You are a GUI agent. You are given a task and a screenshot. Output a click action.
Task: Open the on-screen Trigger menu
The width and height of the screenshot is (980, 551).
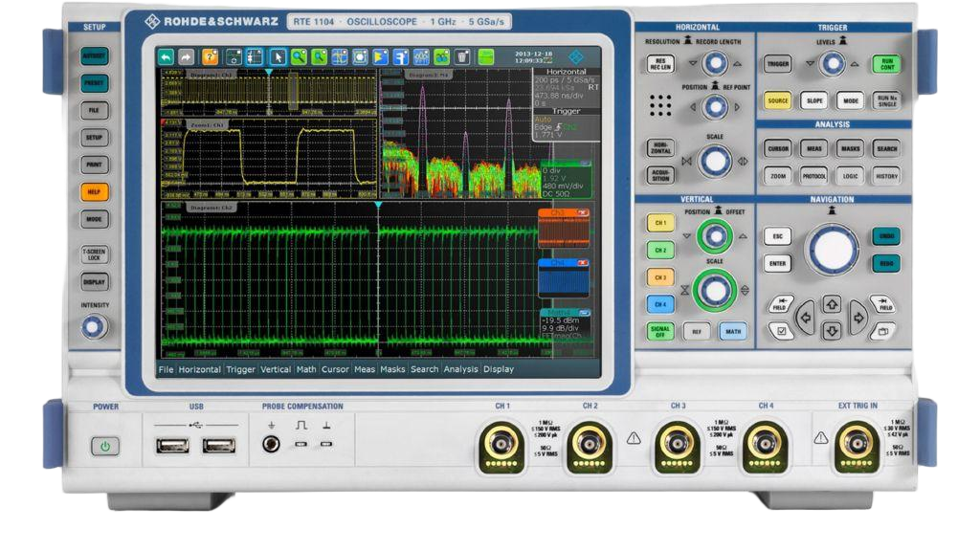click(x=240, y=369)
